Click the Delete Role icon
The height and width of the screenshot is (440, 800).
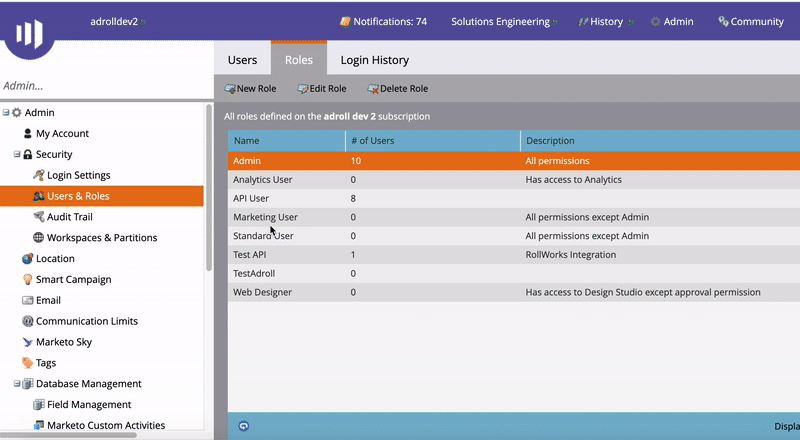[373, 89]
